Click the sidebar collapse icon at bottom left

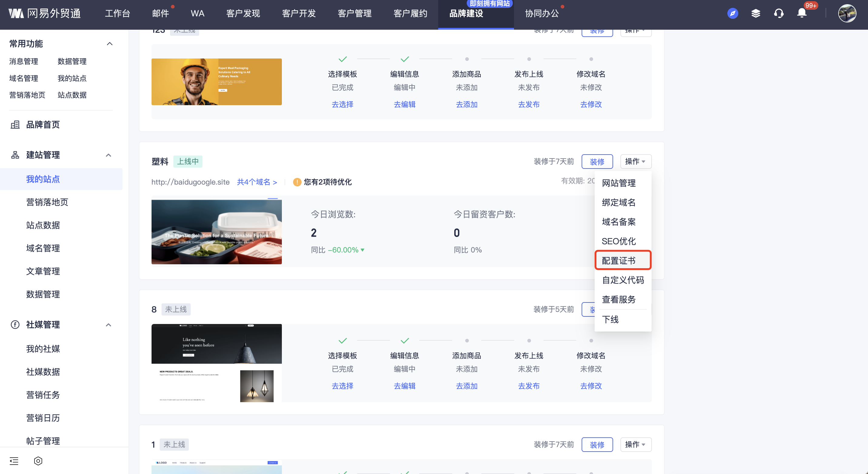tap(14, 461)
